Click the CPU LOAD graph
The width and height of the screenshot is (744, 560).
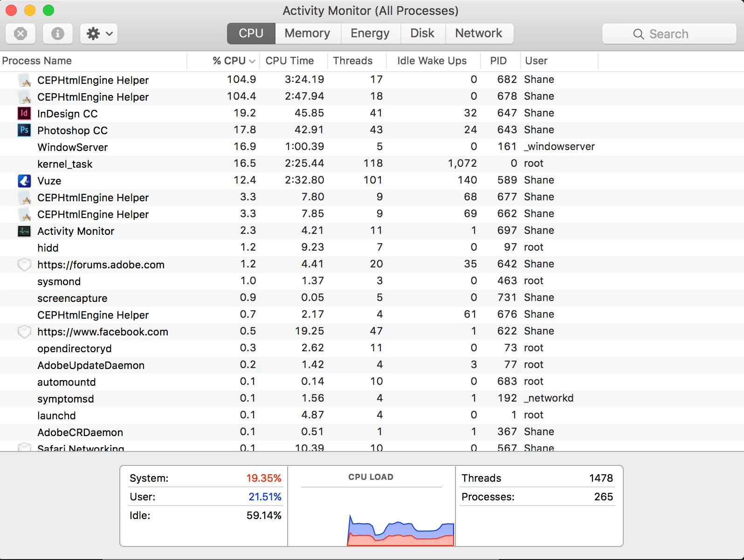point(371,506)
